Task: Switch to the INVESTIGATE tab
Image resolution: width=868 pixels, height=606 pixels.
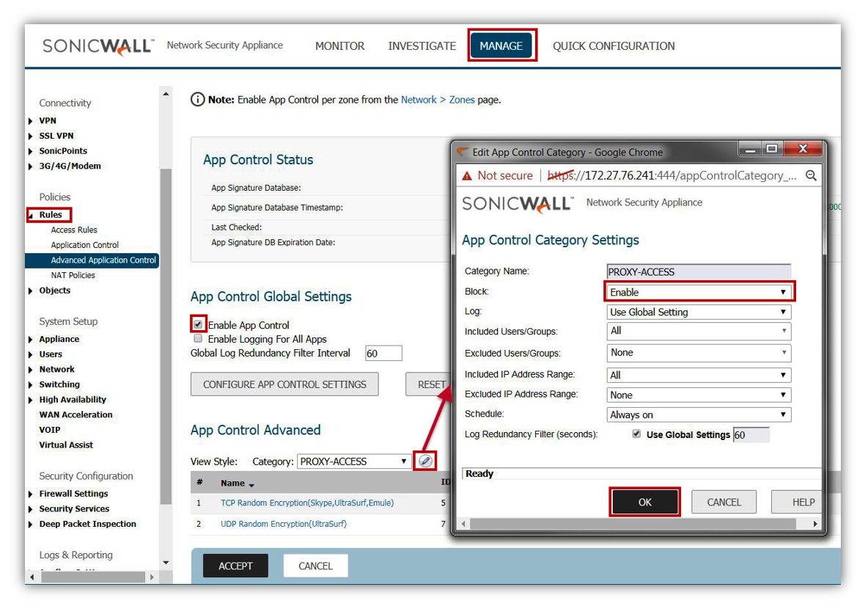Action: [x=422, y=46]
